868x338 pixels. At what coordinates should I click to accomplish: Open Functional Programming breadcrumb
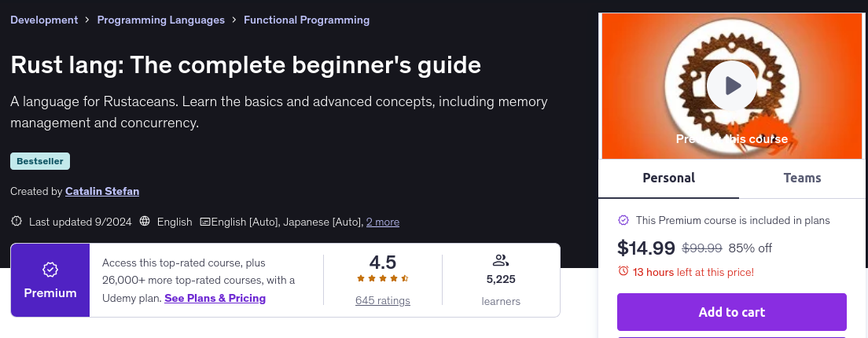(x=307, y=20)
